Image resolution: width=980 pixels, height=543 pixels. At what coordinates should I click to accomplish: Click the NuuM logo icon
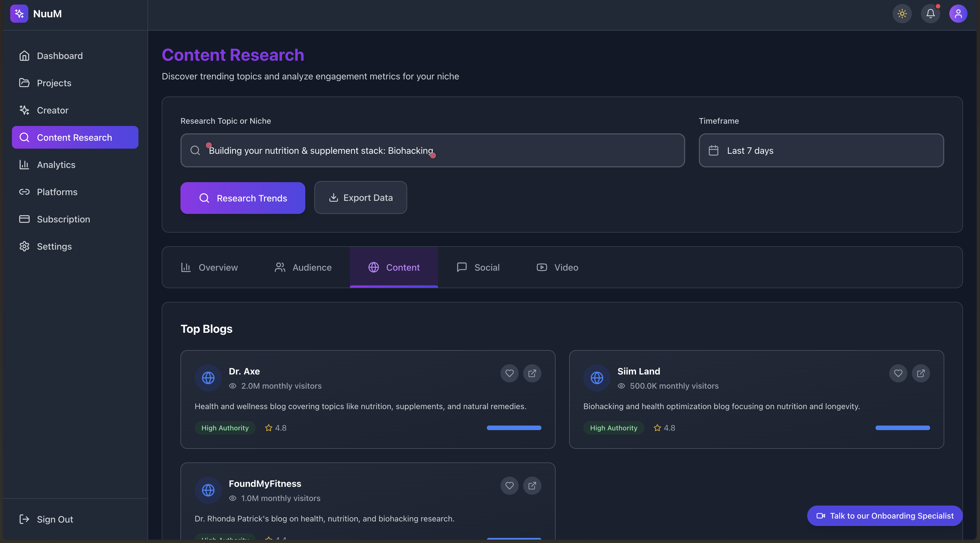point(19,13)
